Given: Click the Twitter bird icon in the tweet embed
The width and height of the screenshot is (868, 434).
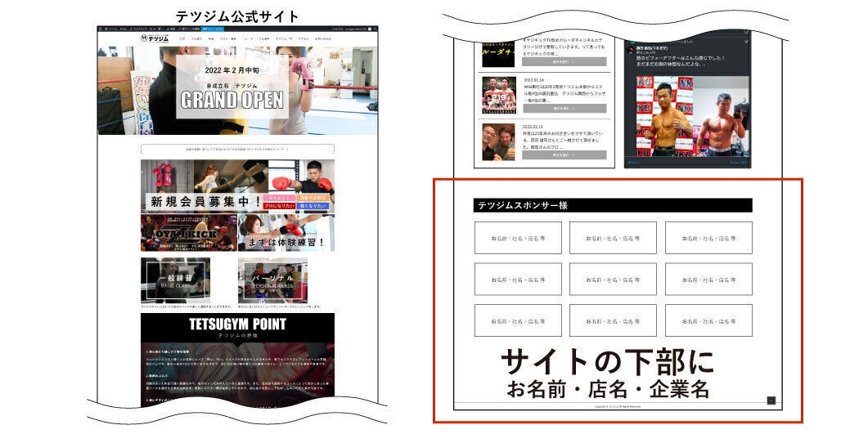Looking at the screenshot, I should pyautogui.click(x=746, y=40).
